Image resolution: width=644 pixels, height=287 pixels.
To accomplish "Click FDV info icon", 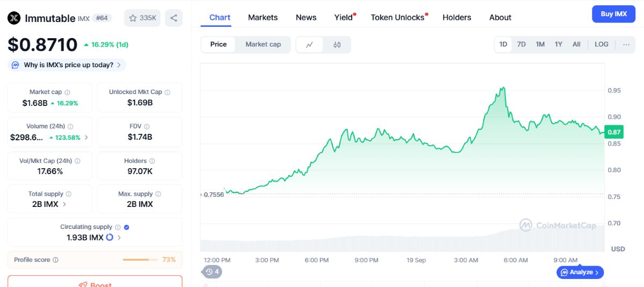I will point(147,126).
